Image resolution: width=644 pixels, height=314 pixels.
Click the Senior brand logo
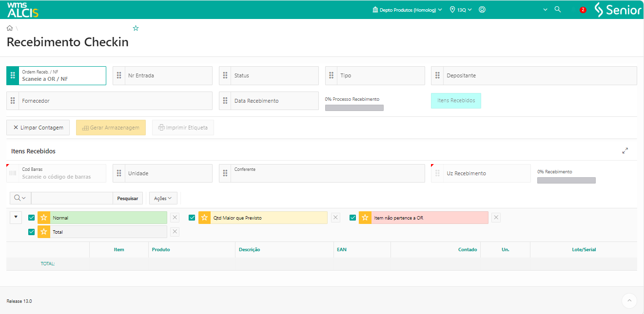coord(618,10)
